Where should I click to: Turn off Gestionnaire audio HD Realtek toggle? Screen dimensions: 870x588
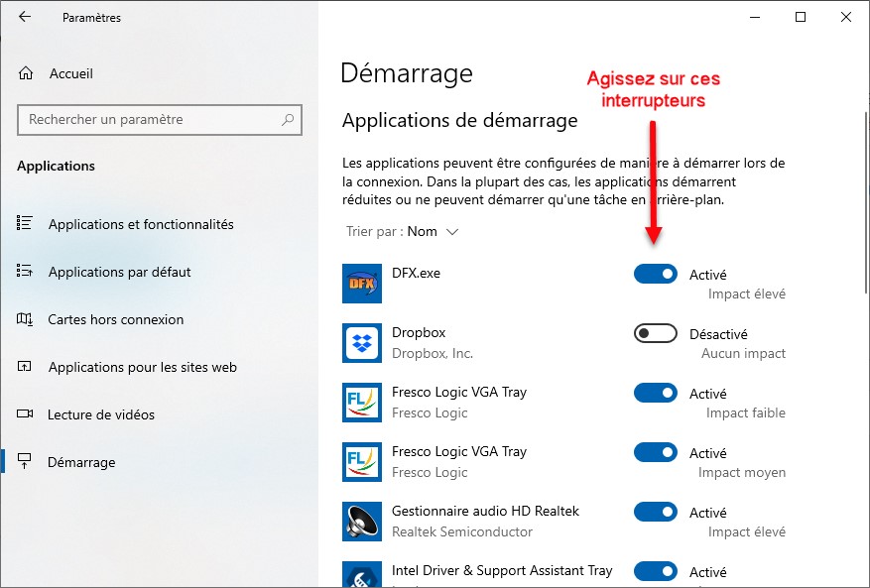[x=655, y=513]
